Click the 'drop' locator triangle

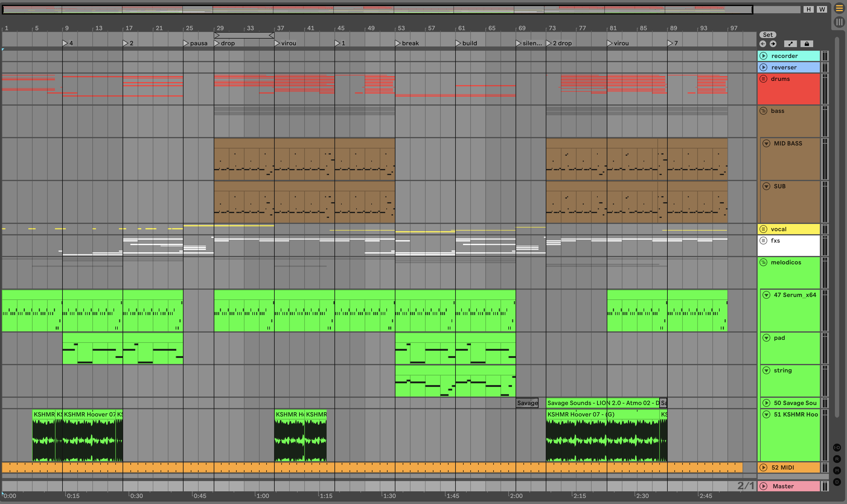pos(217,43)
